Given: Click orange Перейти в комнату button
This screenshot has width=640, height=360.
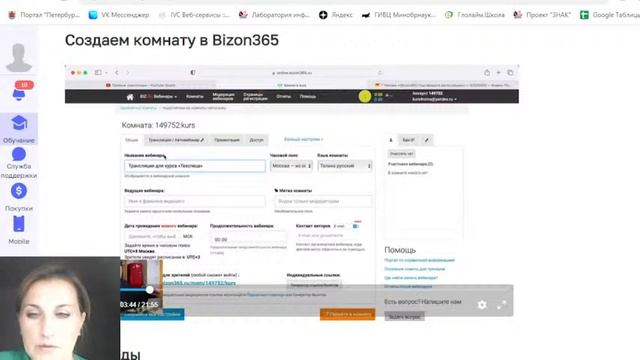Looking at the screenshot, I should [x=347, y=314].
